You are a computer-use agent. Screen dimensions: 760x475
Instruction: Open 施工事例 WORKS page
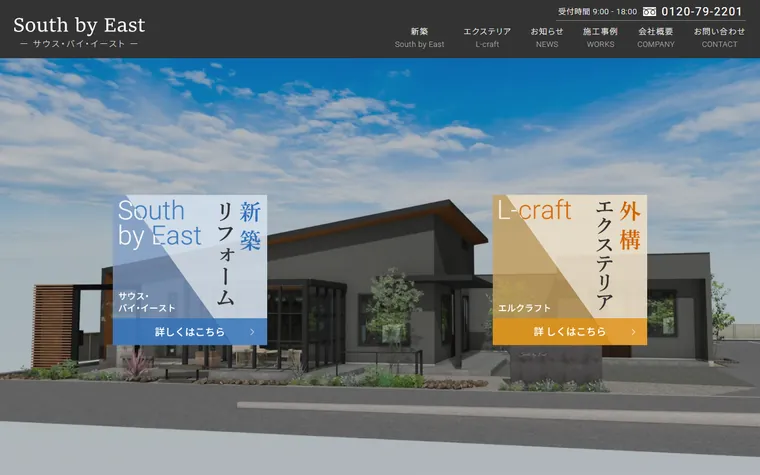[x=600, y=38]
